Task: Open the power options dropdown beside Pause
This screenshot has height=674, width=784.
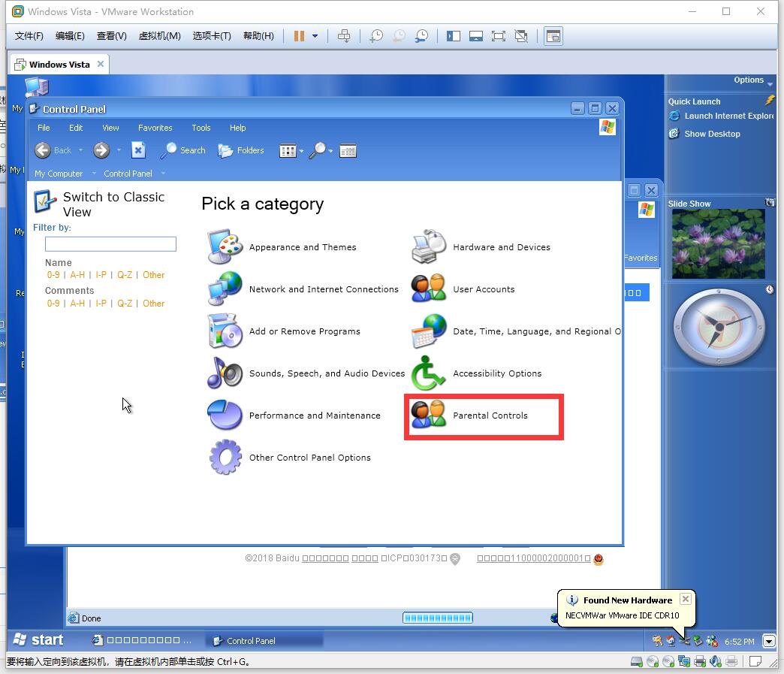Action: click(x=315, y=36)
